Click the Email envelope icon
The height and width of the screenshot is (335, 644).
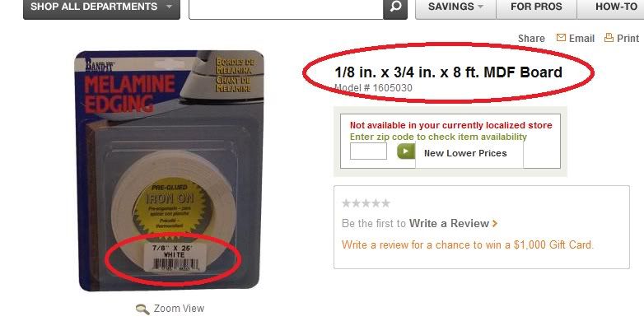(561, 38)
